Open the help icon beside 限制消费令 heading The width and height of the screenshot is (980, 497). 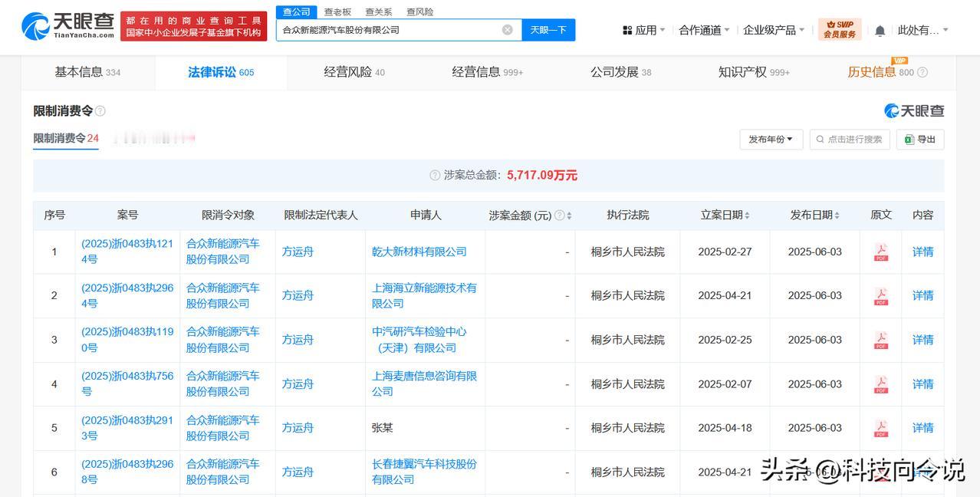pyautogui.click(x=100, y=111)
